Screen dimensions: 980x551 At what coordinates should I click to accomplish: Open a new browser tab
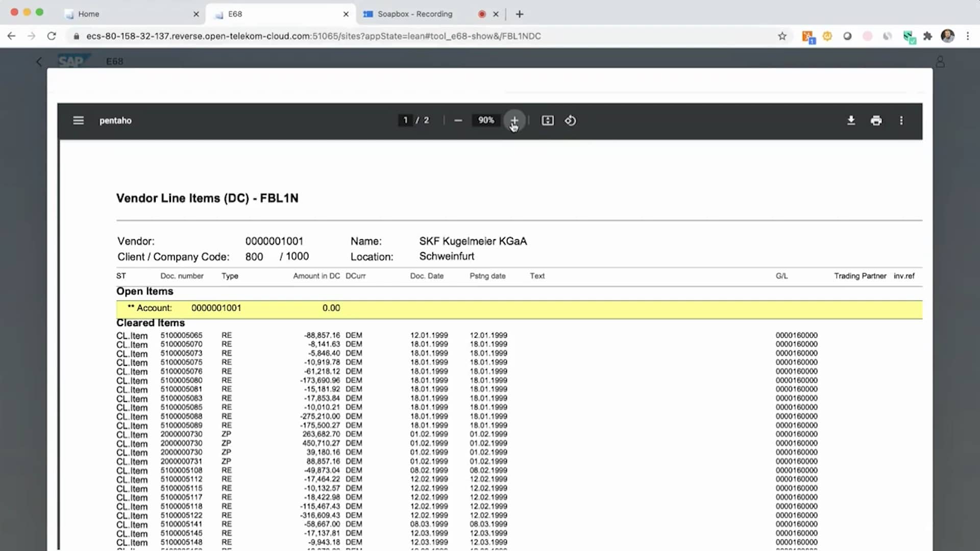tap(520, 14)
